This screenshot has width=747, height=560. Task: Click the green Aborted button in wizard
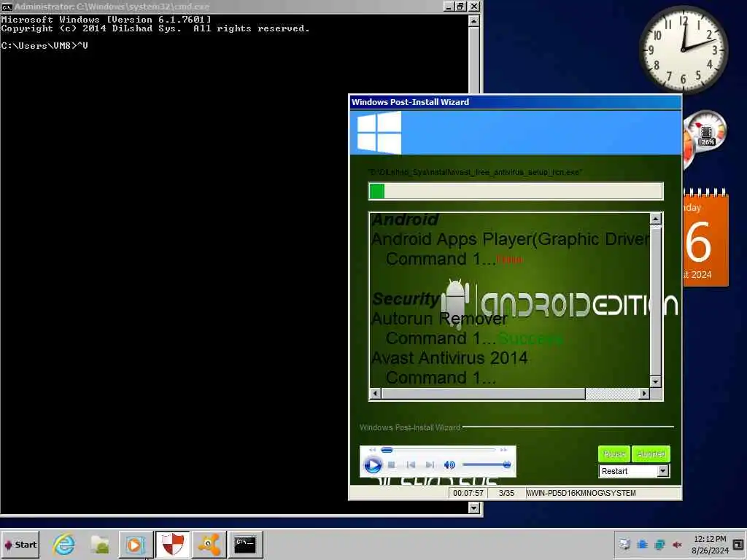click(651, 454)
